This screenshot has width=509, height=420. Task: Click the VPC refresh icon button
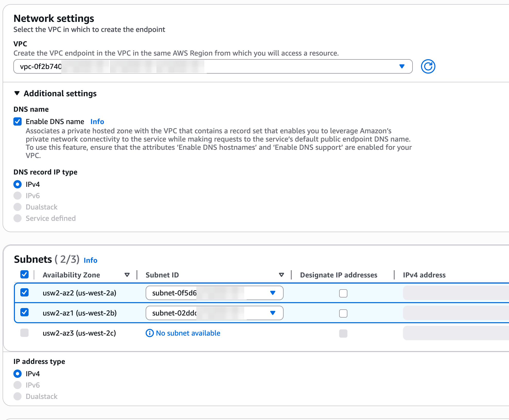428,67
